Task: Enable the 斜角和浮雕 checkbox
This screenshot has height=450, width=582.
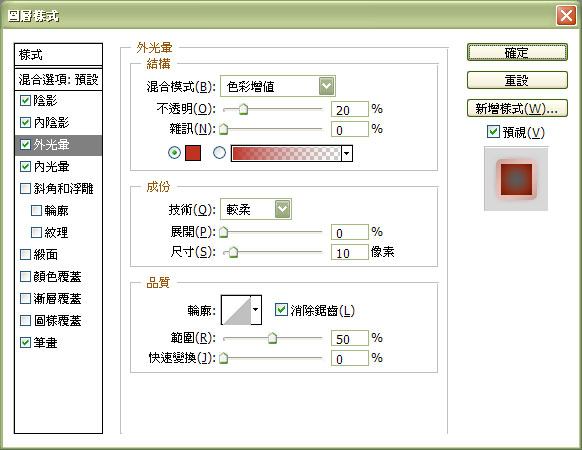Action: [x=25, y=189]
